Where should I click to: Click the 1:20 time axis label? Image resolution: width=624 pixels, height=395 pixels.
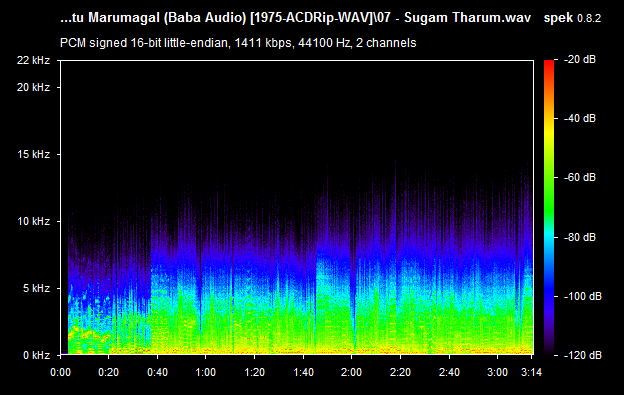click(x=254, y=372)
